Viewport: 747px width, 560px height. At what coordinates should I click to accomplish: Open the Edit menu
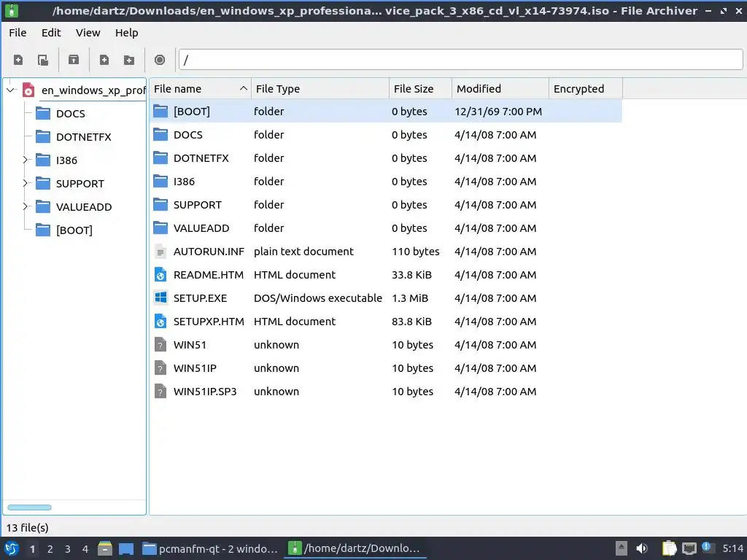point(51,33)
